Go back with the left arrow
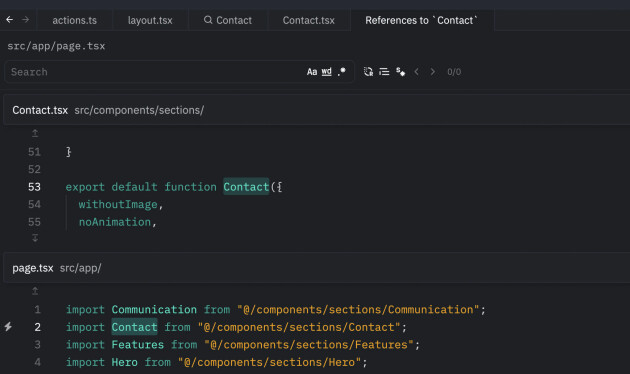Image resolution: width=630 pixels, height=374 pixels. [10, 20]
